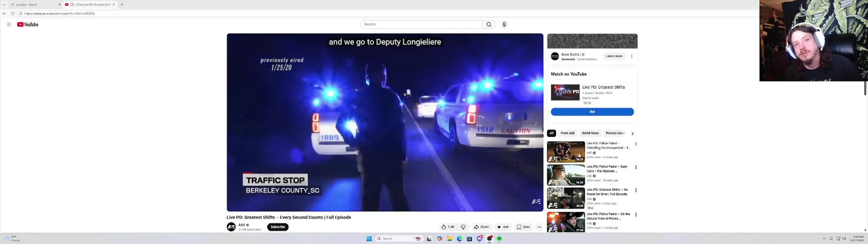Screen dimensions: 868x244
Task: Open more actions ellipsis under video
Action: click(539, 227)
